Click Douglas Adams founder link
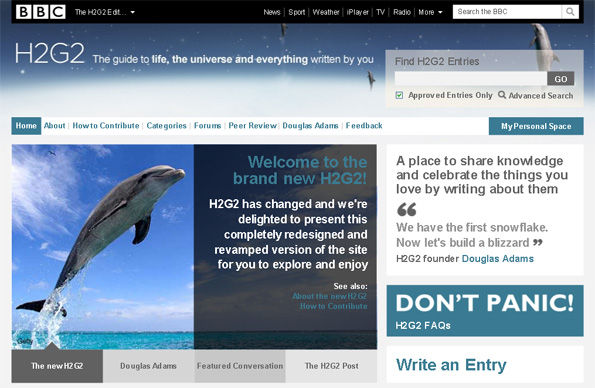The height and width of the screenshot is (388, 595). click(497, 259)
